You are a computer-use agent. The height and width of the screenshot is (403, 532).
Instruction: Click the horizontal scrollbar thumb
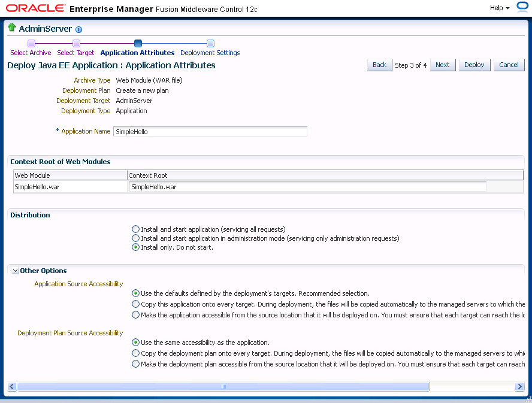pyautogui.click(x=223, y=387)
